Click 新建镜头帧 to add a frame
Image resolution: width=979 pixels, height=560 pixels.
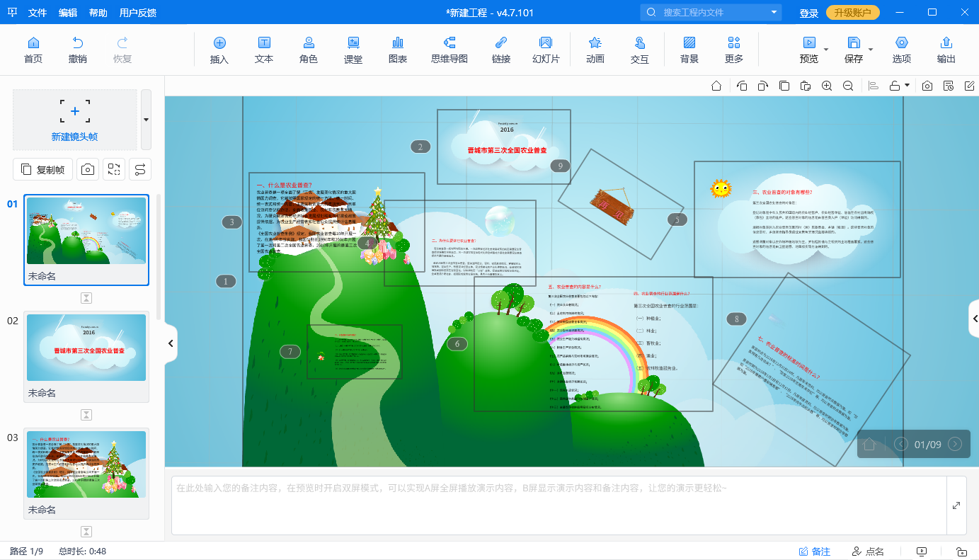click(x=74, y=120)
